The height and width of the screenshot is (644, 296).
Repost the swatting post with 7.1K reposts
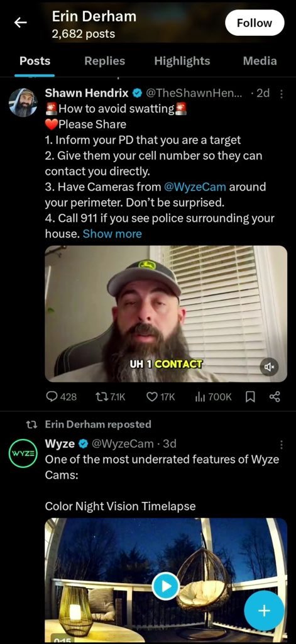(109, 397)
